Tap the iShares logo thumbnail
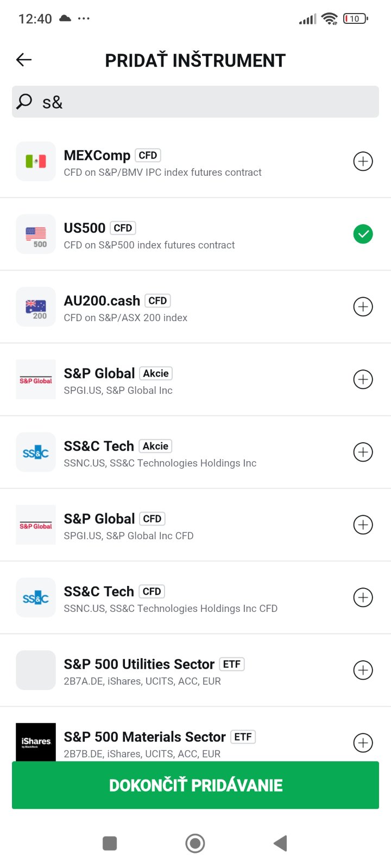Image resolution: width=391 pixels, height=868 pixels. [x=36, y=742]
